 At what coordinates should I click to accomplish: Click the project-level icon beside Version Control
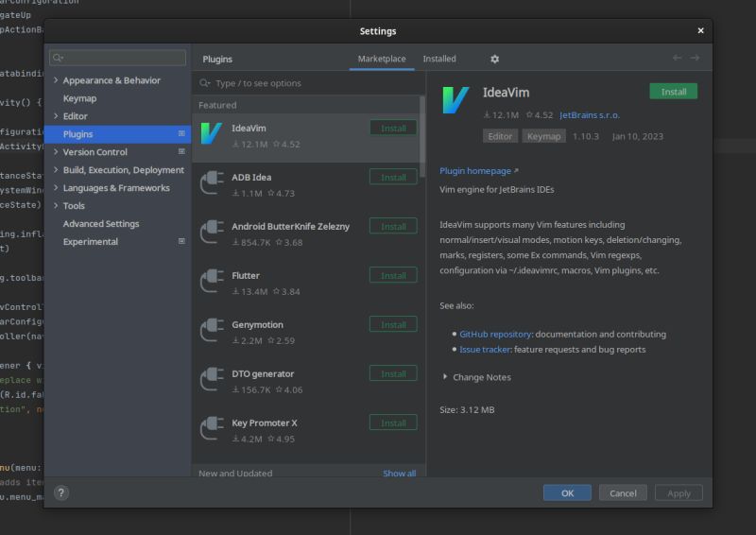tap(181, 151)
